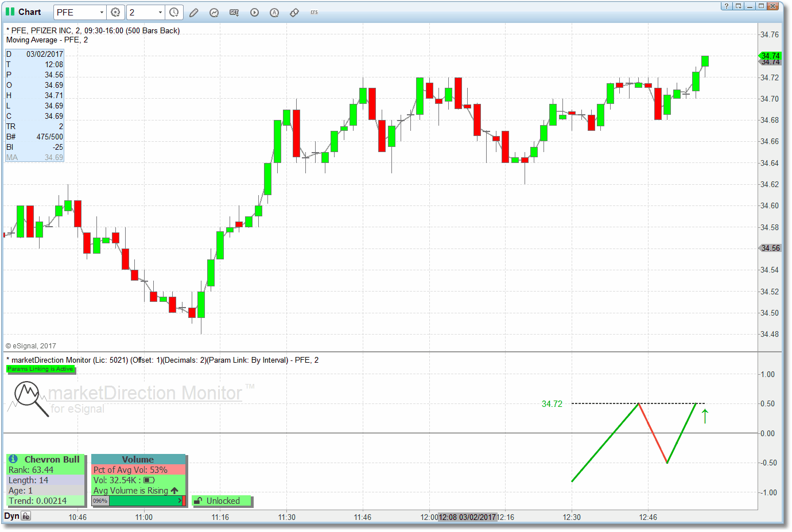Click the 34.56 price axis marker
792x532 pixels.
(x=770, y=248)
